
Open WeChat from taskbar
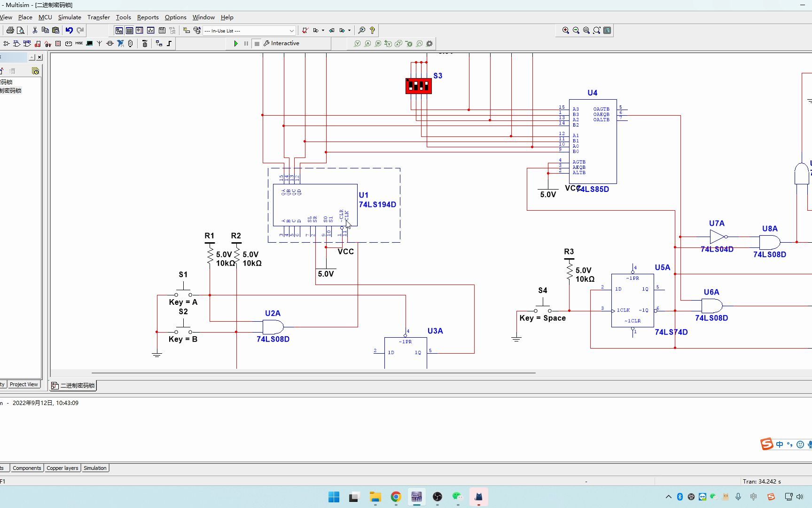click(x=458, y=497)
